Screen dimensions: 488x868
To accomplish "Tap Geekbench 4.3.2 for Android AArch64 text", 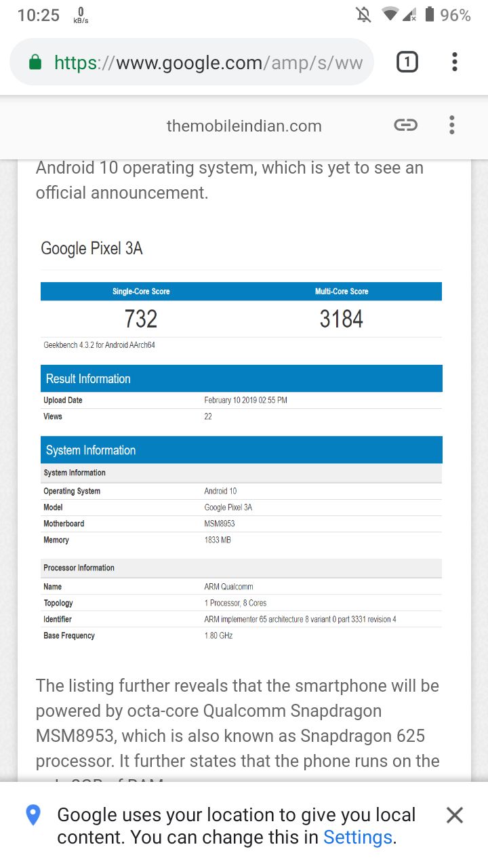I will (100, 345).
